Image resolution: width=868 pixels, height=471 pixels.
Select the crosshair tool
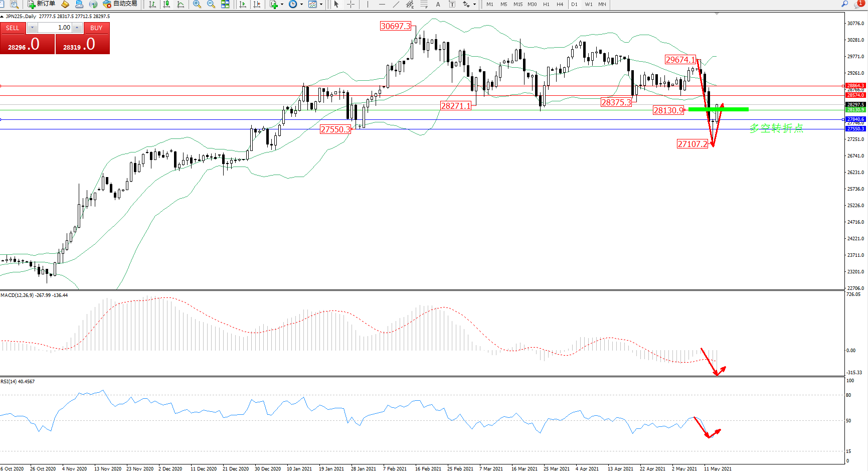tap(351, 4)
